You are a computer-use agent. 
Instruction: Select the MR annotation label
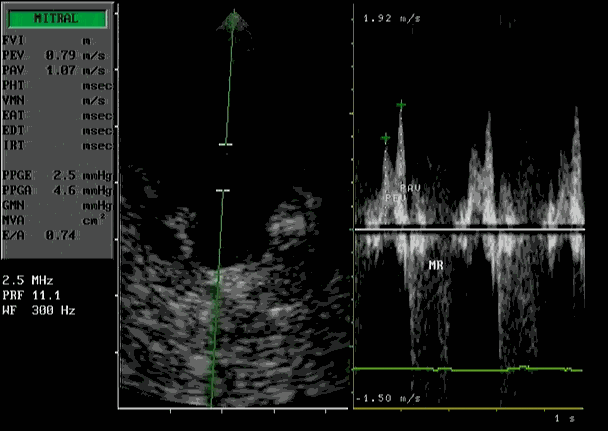[x=436, y=266]
